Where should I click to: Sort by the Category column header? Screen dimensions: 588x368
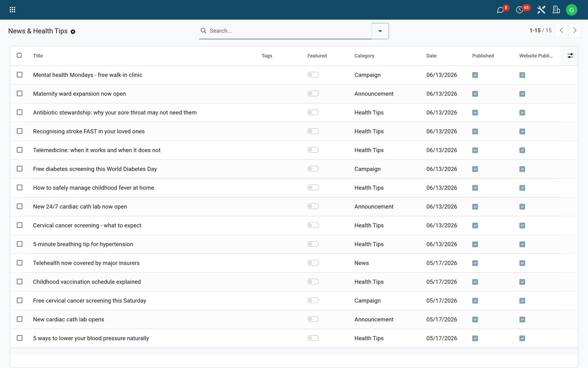pos(364,56)
